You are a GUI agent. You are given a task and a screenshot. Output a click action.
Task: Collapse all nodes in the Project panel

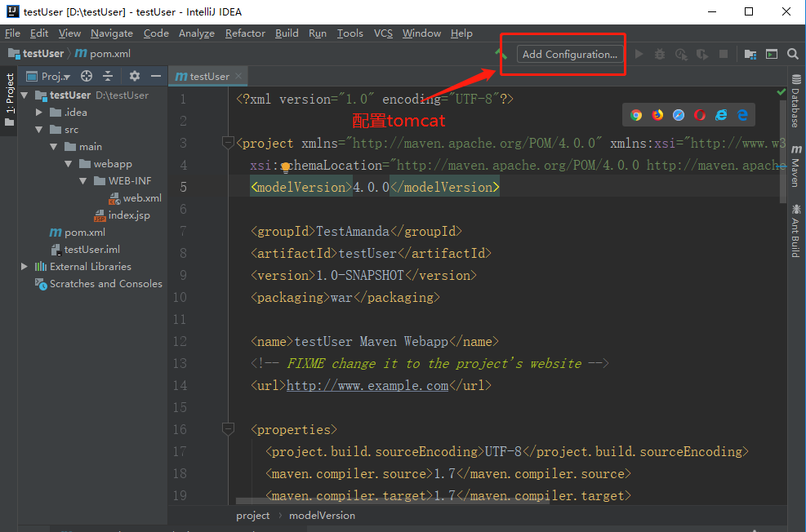click(108, 76)
